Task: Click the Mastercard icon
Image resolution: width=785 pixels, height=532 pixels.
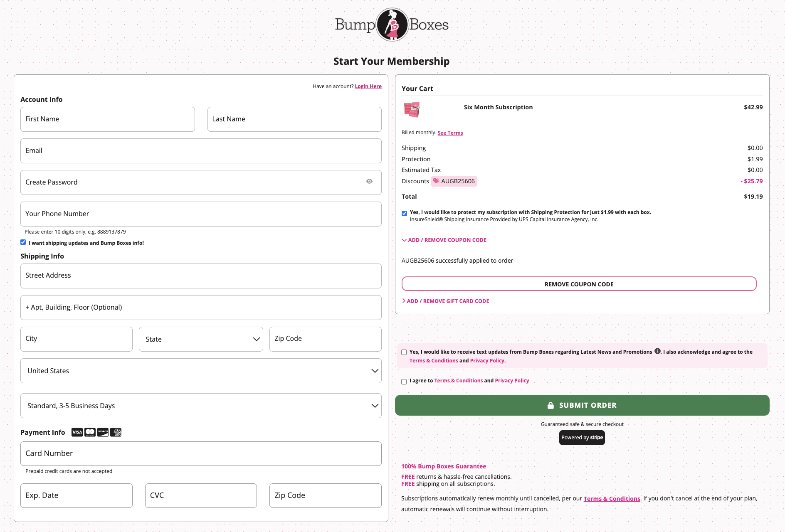Action: point(90,432)
